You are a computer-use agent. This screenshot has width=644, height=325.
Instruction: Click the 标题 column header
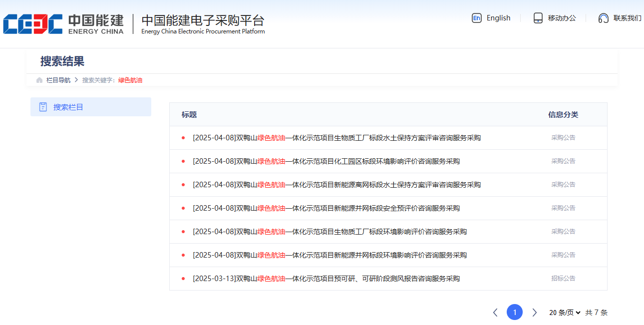189,115
